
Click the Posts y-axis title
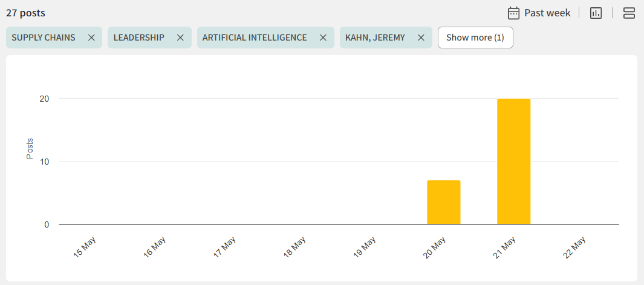(x=30, y=149)
